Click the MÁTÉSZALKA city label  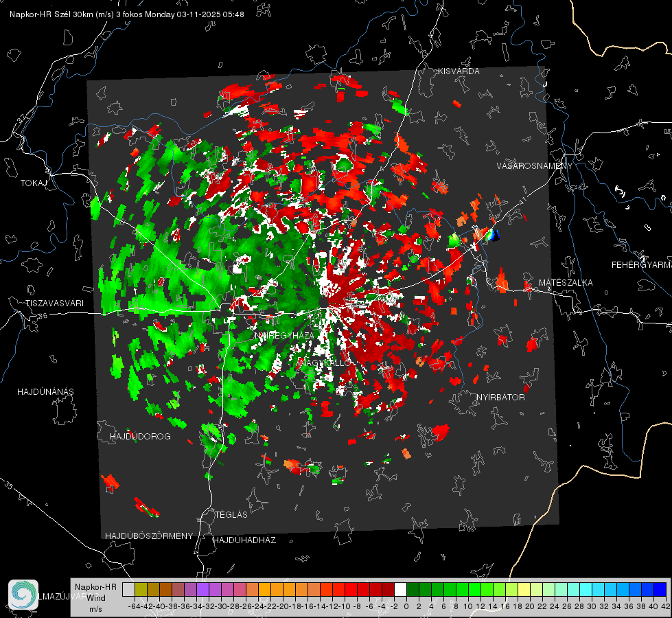coord(566,283)
